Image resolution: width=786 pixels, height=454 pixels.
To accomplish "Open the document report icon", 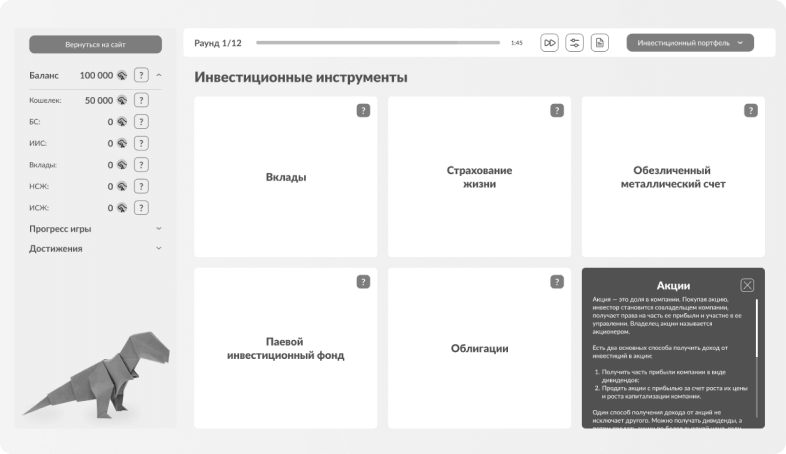I will pos(600,43).
